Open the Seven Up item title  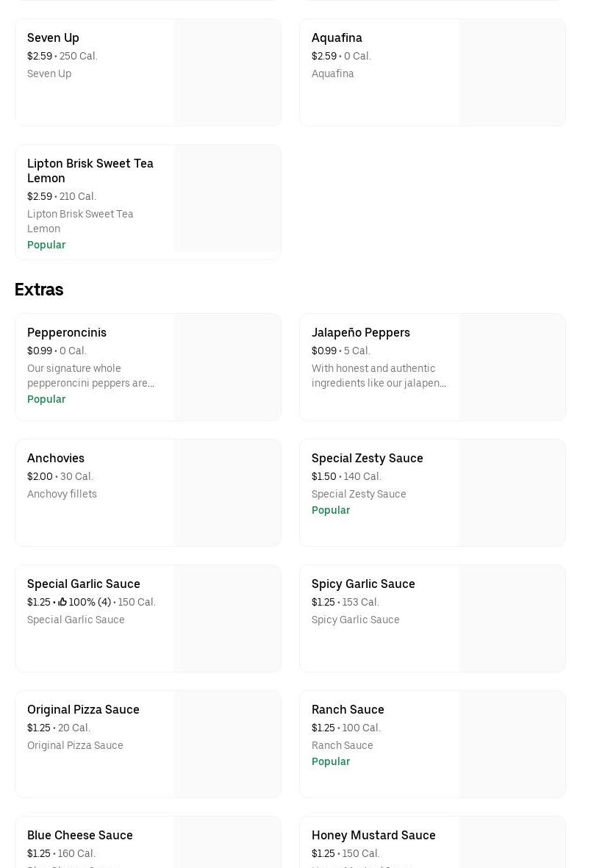[x=53, y=37]
